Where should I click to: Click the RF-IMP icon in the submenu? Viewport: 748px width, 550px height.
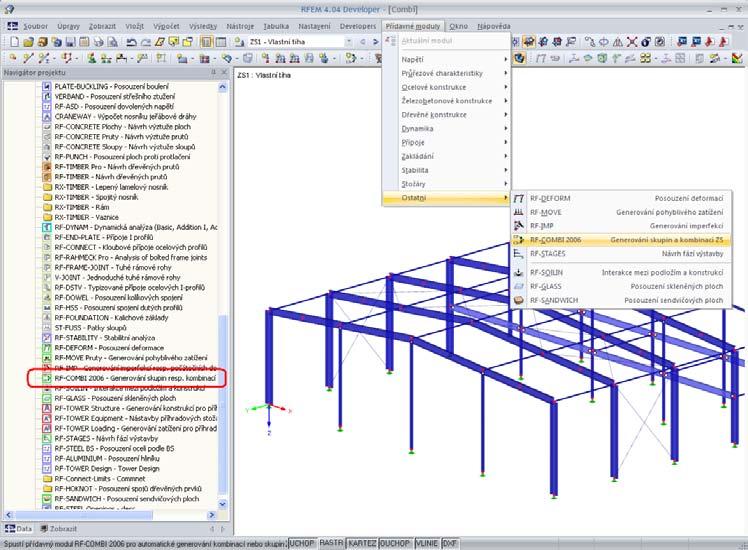tap(519, 226)
